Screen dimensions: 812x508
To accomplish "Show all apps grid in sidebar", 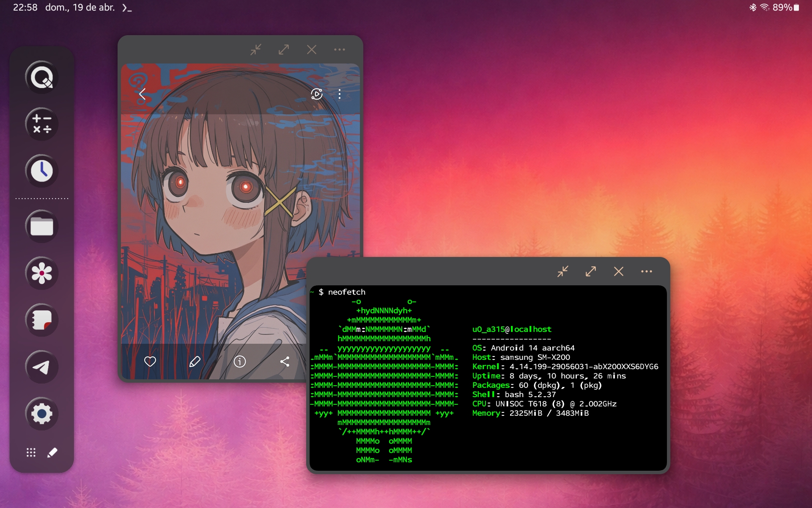I will tap(31, 453).
